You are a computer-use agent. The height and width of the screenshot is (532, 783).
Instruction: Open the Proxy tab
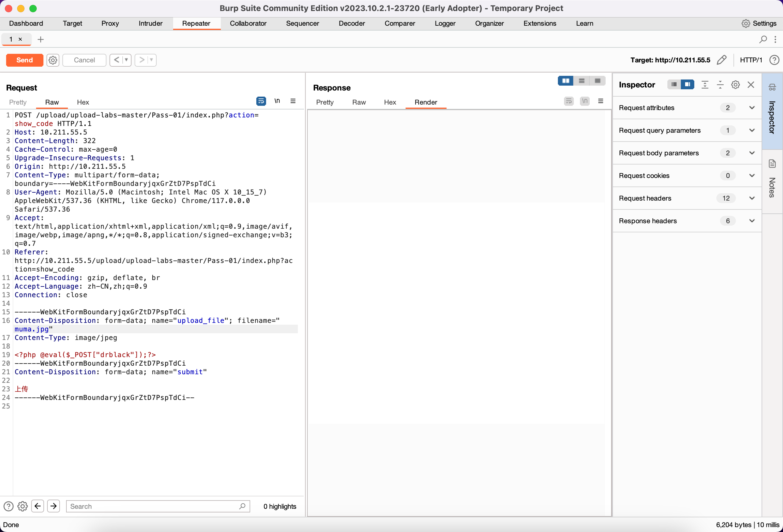coord(110,23)
